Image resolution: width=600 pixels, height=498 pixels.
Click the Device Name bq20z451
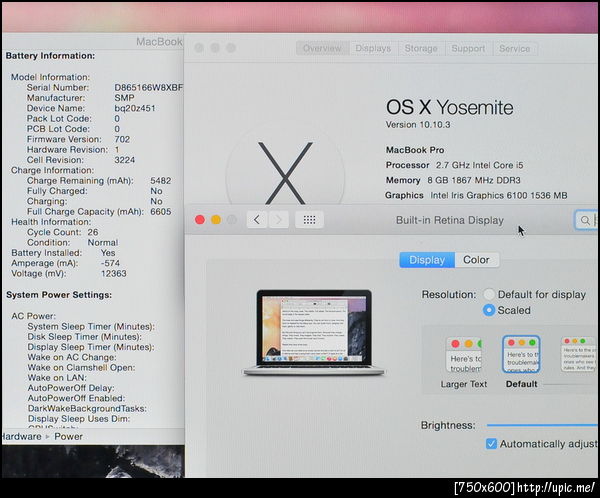135,108
